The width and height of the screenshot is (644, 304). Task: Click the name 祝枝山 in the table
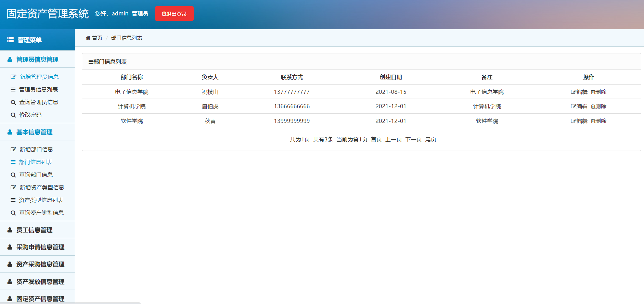[x=210, y=92]
